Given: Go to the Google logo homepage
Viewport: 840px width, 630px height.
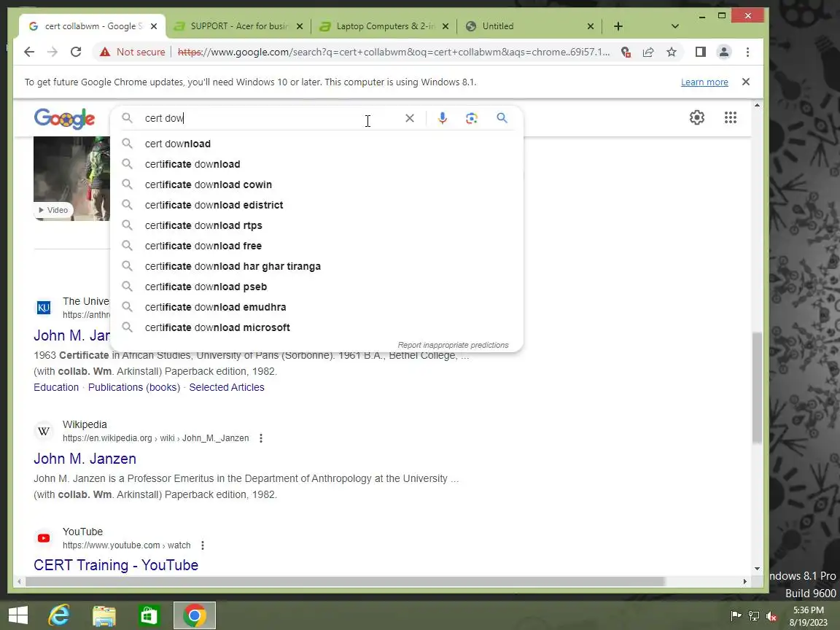Looking at the screenshot, I should [64, 118].
